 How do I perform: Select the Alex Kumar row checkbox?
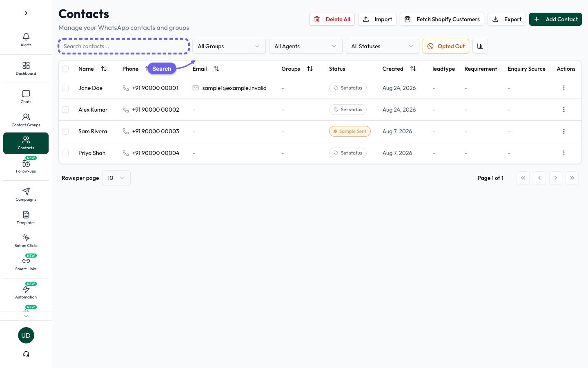pos(65,110)
